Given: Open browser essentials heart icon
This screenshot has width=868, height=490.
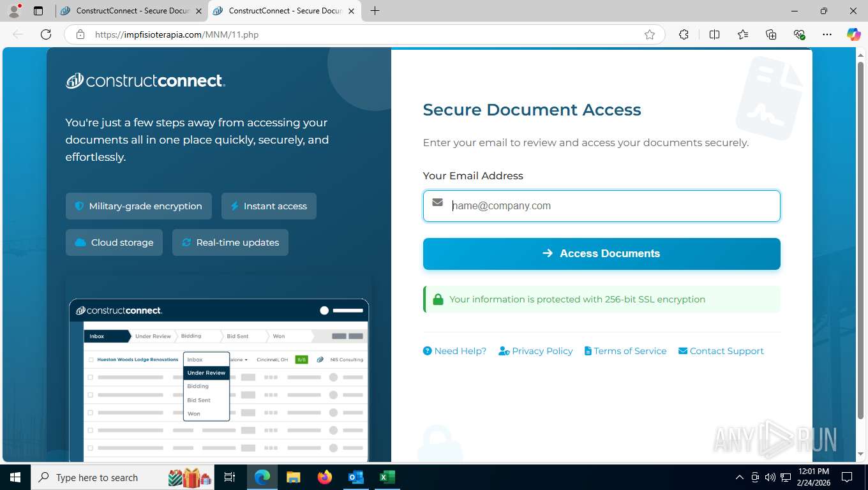Looking at the screenshot, I should click(x=799, y=34).
